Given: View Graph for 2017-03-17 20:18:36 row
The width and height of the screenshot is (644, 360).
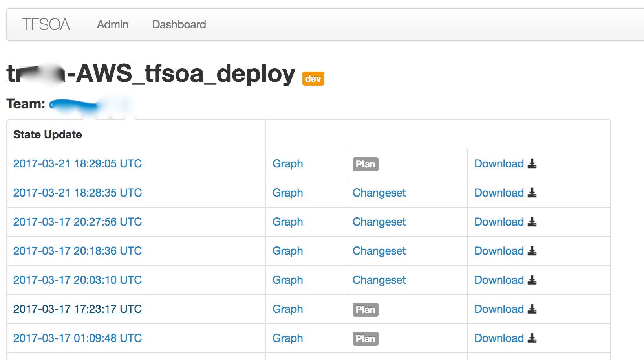Looking at the screenshot, I should [x=288, y=251].
